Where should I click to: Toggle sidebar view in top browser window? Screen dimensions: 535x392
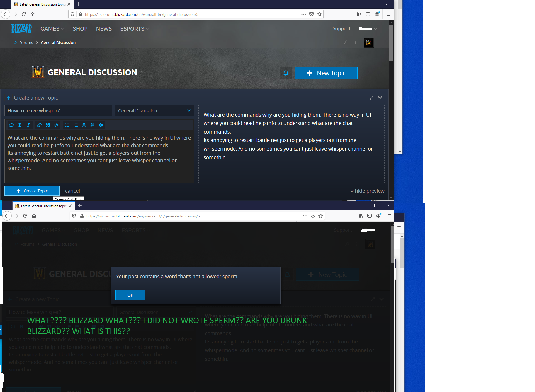pos(368,14)
